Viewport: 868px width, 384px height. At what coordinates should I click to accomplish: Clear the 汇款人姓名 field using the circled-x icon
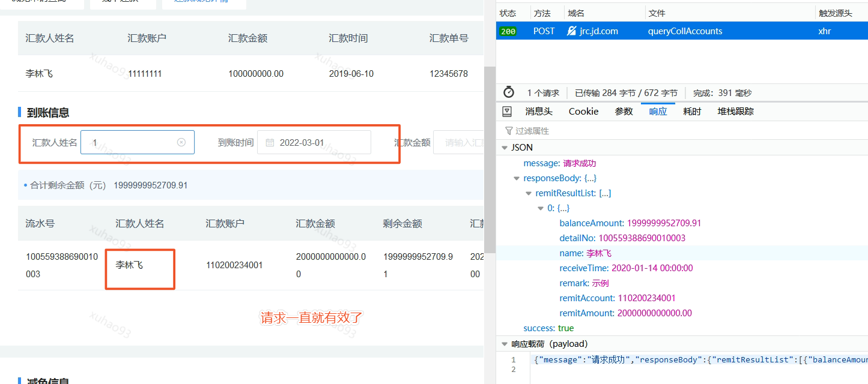pyautogui.click(x=181, y=142)
